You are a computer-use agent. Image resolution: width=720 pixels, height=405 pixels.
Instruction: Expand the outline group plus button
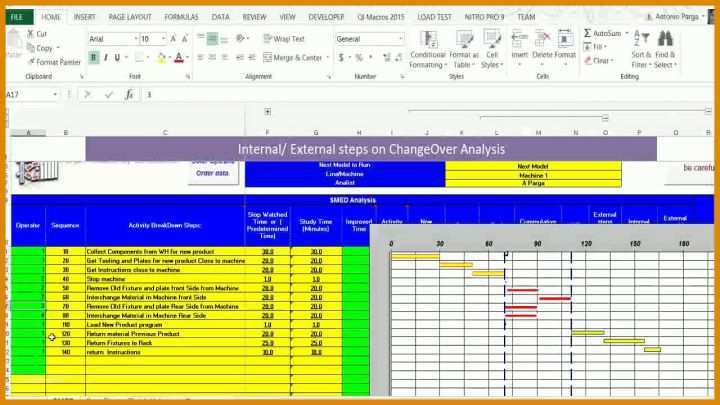268,112
